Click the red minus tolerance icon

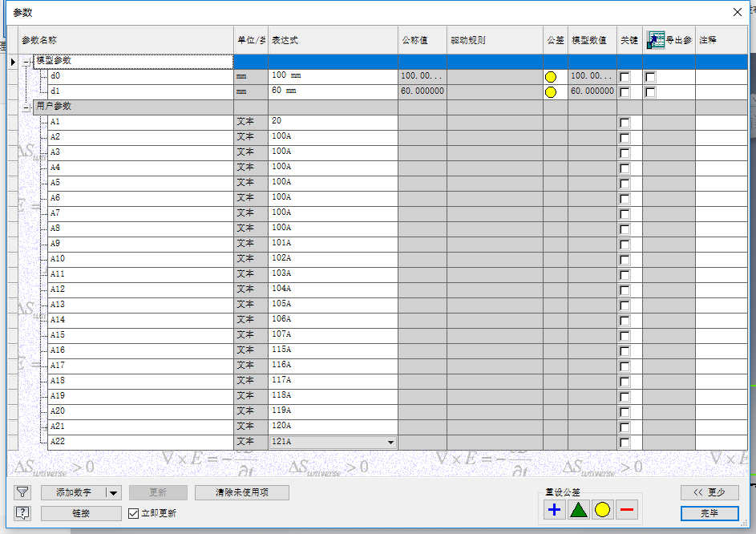[626, 510]
